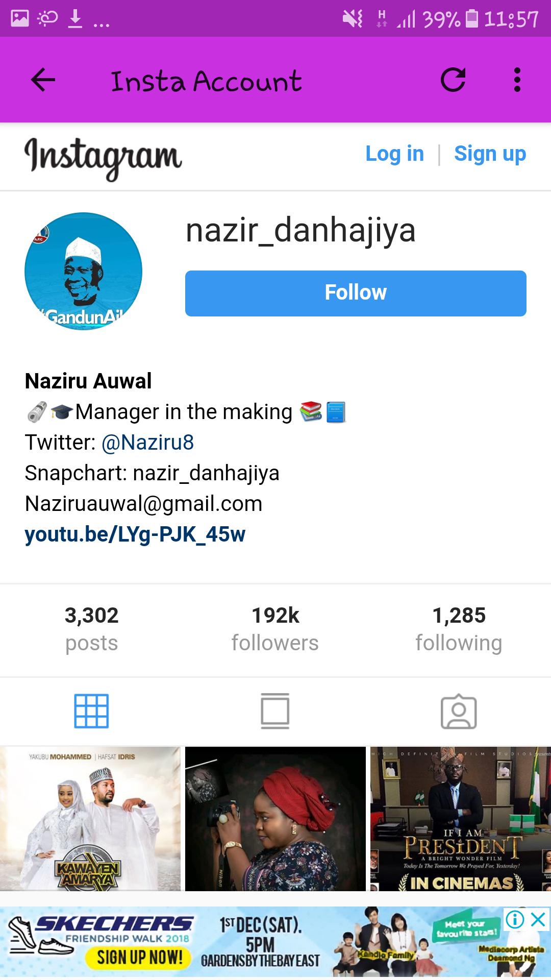Open the Log in link
The image size is (551, 980).
(x=394, y=154)
